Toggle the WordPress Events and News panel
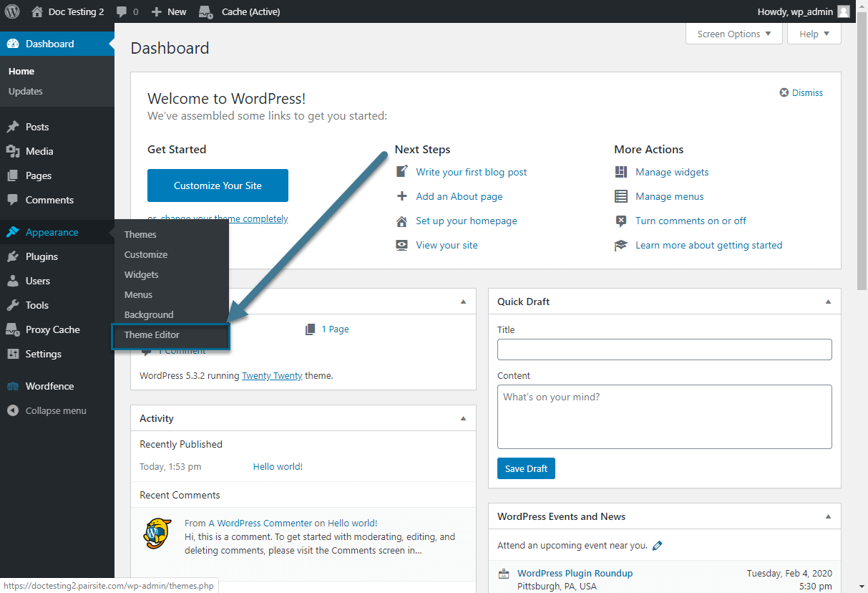Image resolution: width=868 pixels, height=593 pixels. (x=828, y=516)
